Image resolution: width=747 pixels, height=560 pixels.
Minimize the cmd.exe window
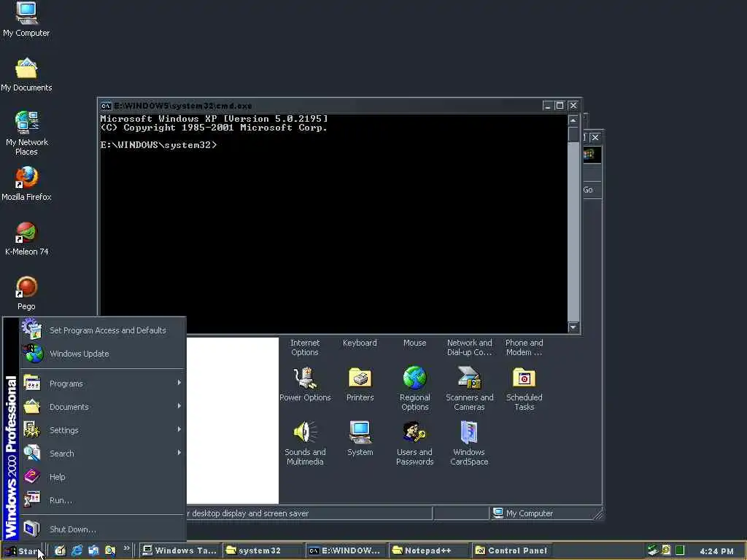point(548,106)
